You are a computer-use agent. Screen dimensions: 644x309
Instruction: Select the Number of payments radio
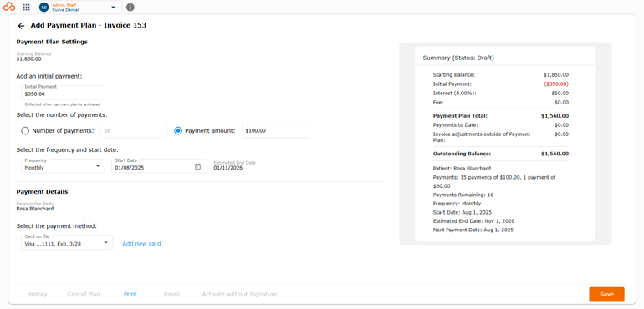25,131
